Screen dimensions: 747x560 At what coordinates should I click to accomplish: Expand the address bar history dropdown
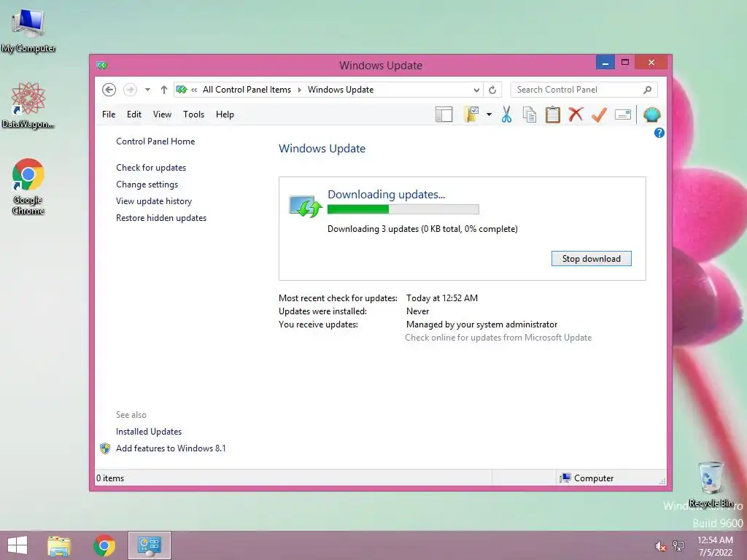[476, 90]
